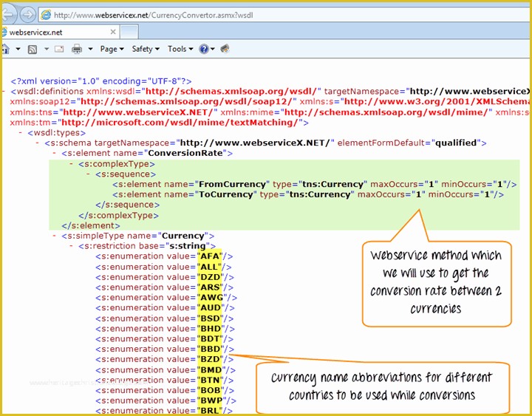Screen dimensions: 532x416
Task: Click the s:string restriction base value
Action: click(x=188, y=246)
